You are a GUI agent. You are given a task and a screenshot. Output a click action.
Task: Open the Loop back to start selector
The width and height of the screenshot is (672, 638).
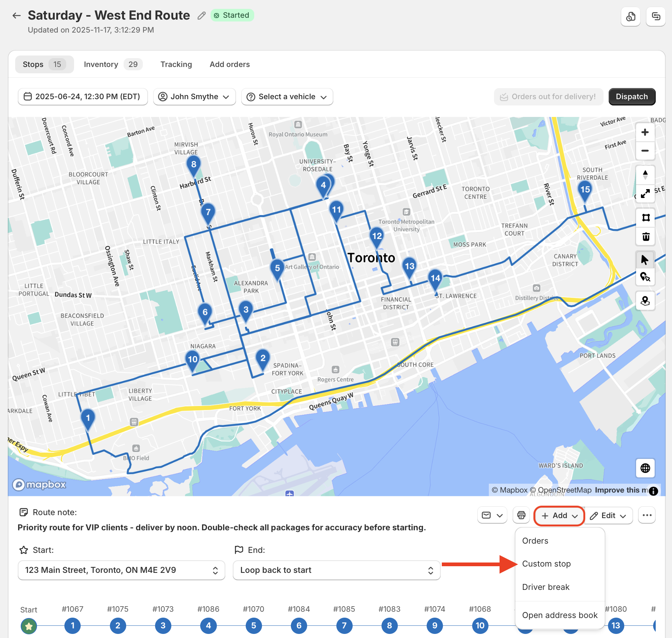click(336, 570)
